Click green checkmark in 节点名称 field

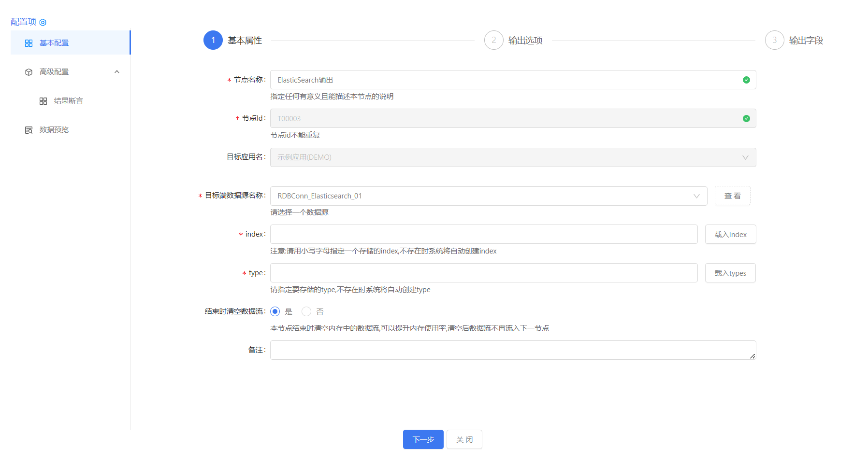[746, 80]
